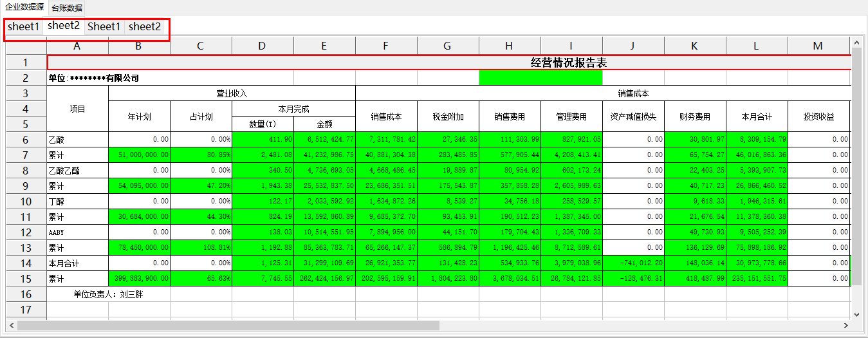This screenshot has width=868, height=338.
Task: Click the horizontal scrollbar thumb
Action: click(x=228, y=325)
